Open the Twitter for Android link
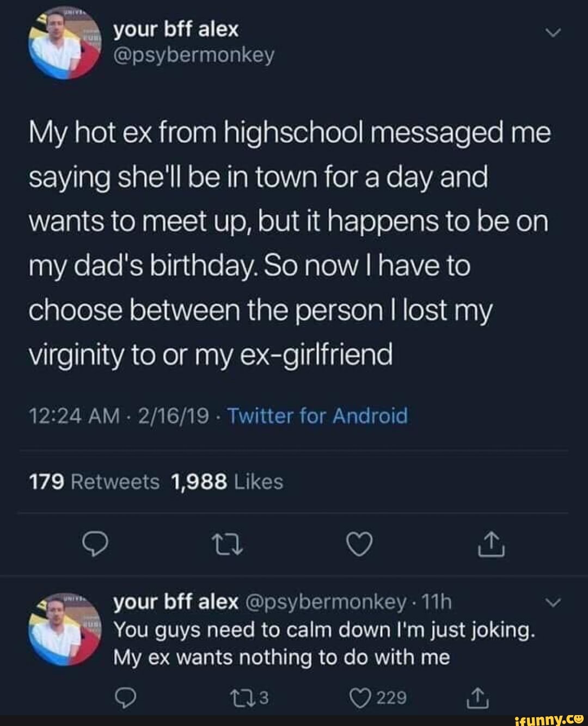The height and width of the screenshot is (726, 588). 317,416
